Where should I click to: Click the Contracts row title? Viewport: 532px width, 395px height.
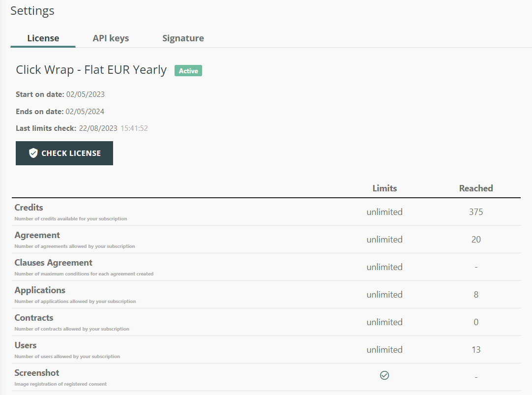pos(34,318)
